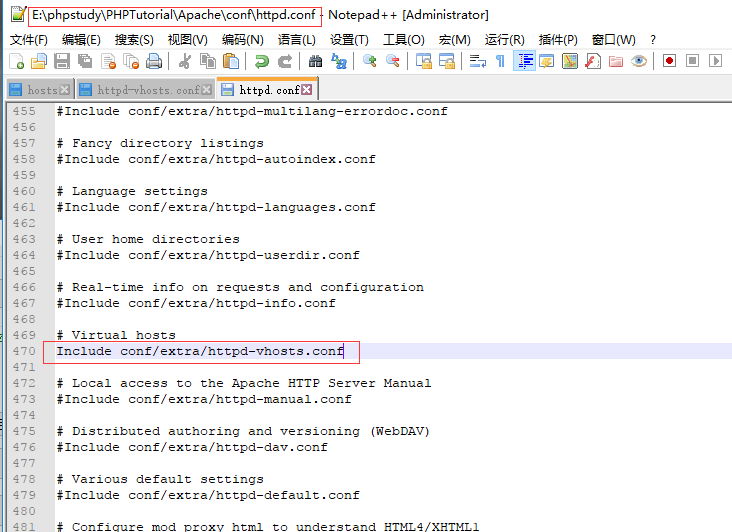Click '#Include conf/extra/httpd-dav.conf' line
This screenshot has height=532, width=732.
tap(192, 448)
